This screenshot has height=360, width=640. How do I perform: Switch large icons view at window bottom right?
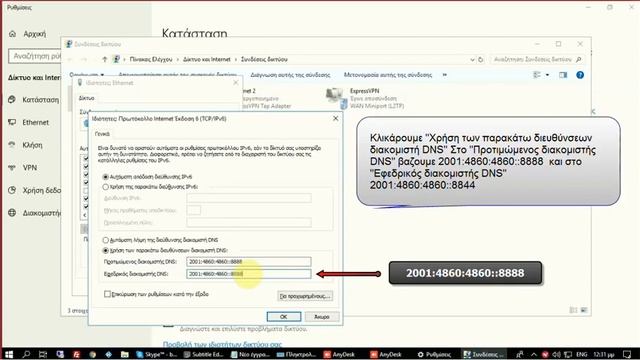pos(584,310)
